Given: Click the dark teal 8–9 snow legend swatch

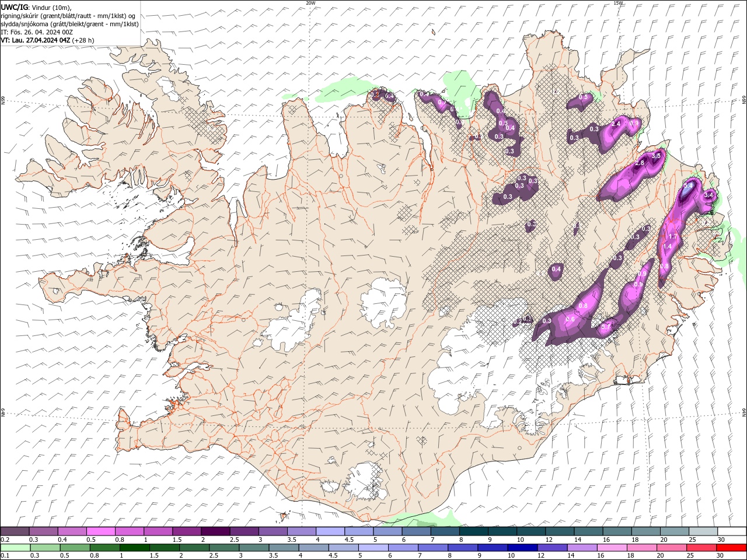Looking at the screenshot, I should click(473, 531).
